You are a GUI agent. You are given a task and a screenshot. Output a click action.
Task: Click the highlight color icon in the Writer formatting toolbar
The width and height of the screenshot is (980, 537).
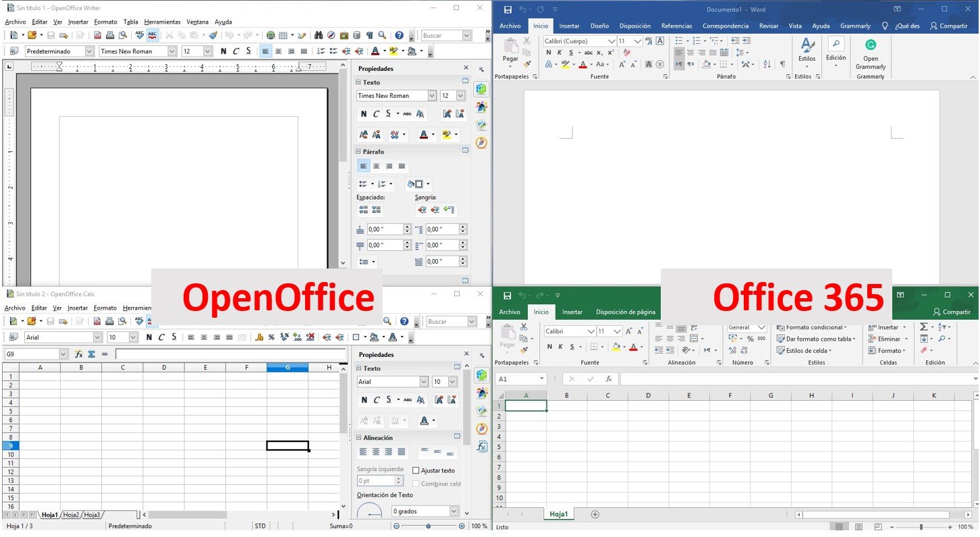pos(393,51)
